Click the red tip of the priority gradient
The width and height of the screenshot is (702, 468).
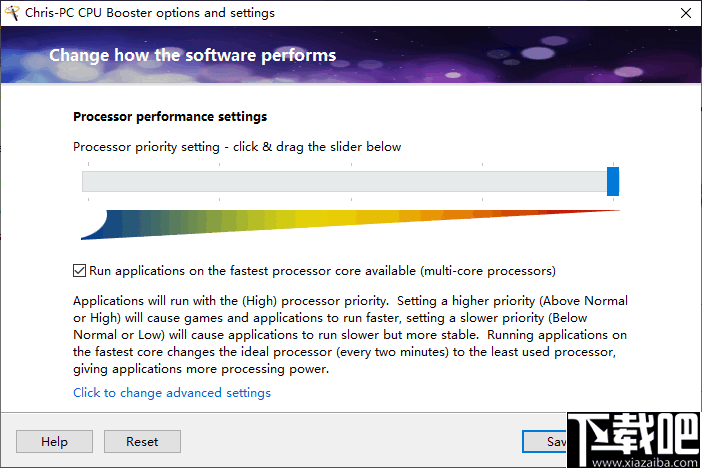tap(608, 211)
